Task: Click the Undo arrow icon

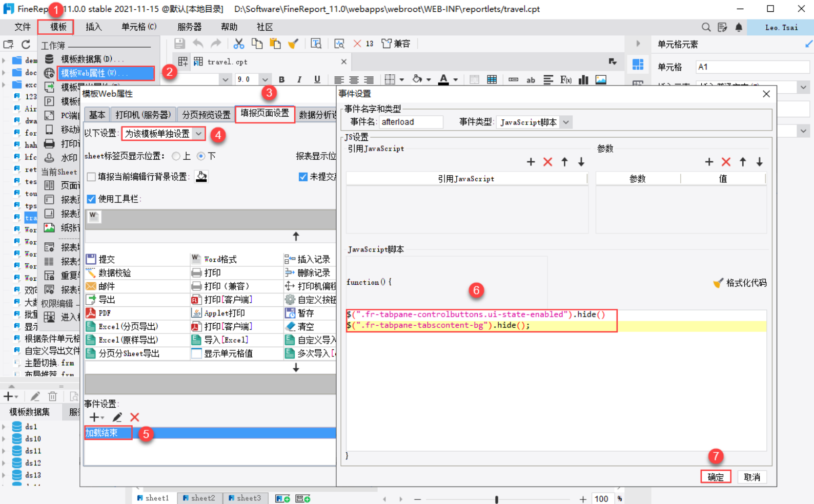Action: coord(198,44)
